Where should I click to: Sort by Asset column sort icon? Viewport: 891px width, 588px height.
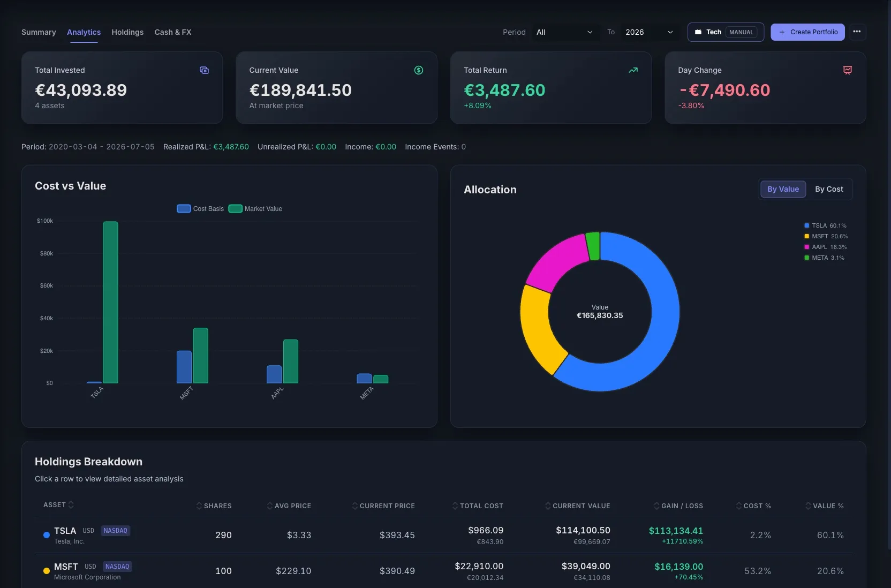coord(71,504)
